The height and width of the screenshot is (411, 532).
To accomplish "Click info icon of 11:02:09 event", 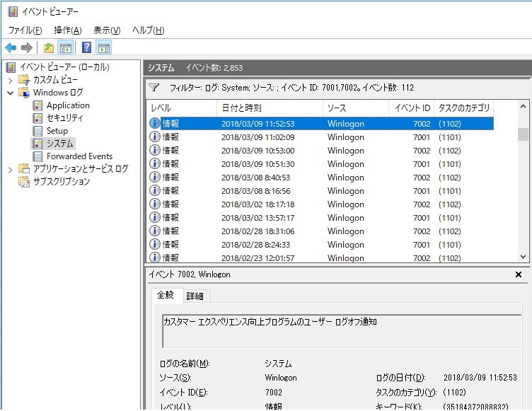I will pyautogui.click(x=155, y=137).
